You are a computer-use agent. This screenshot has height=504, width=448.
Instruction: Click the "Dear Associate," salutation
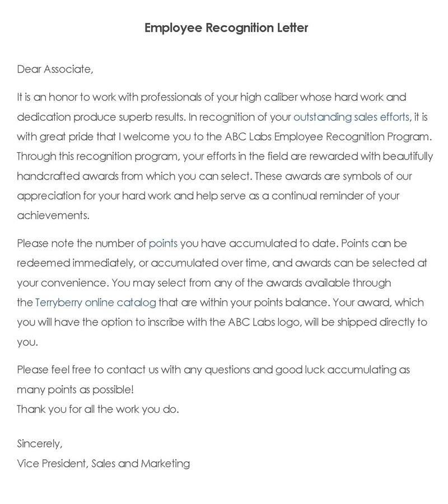[55, 69]
